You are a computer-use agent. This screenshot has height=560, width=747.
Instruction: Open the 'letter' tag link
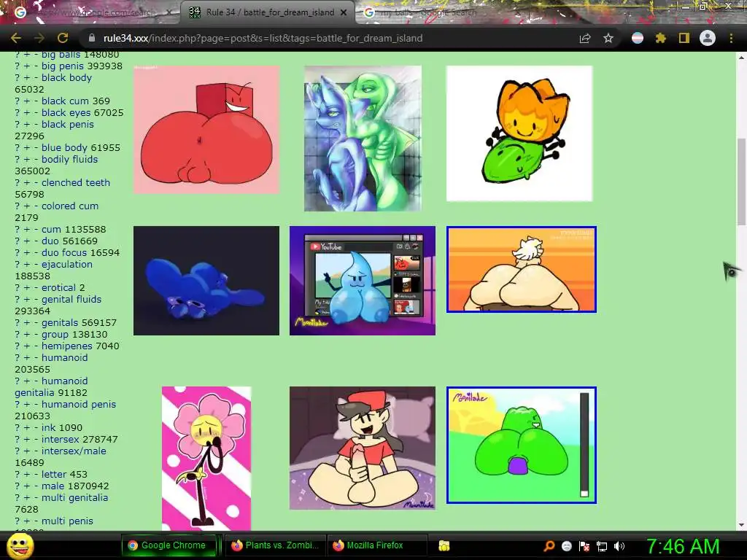click(54, 474)
